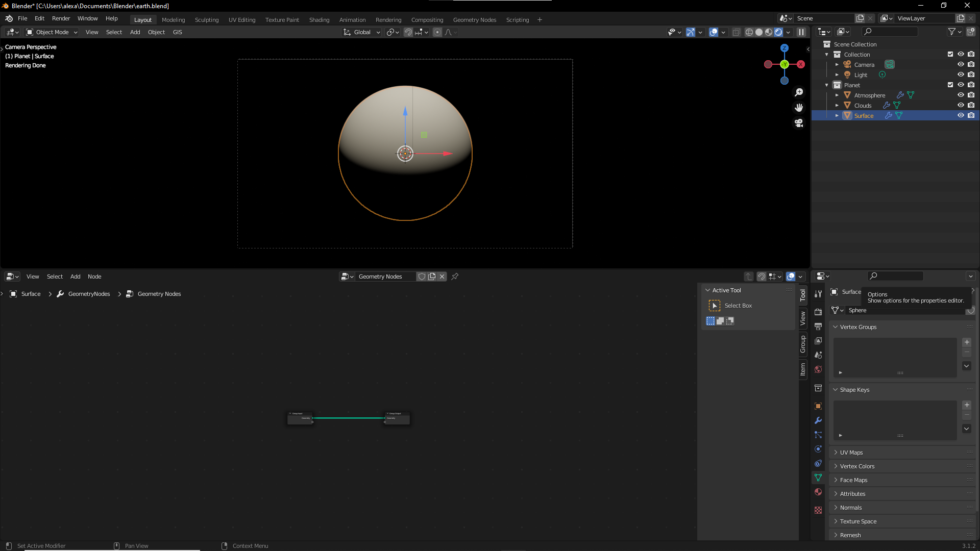The width and height of the screenshot is (980, 551).
Task: Disable Light object in renders
Action: (971, 75)
